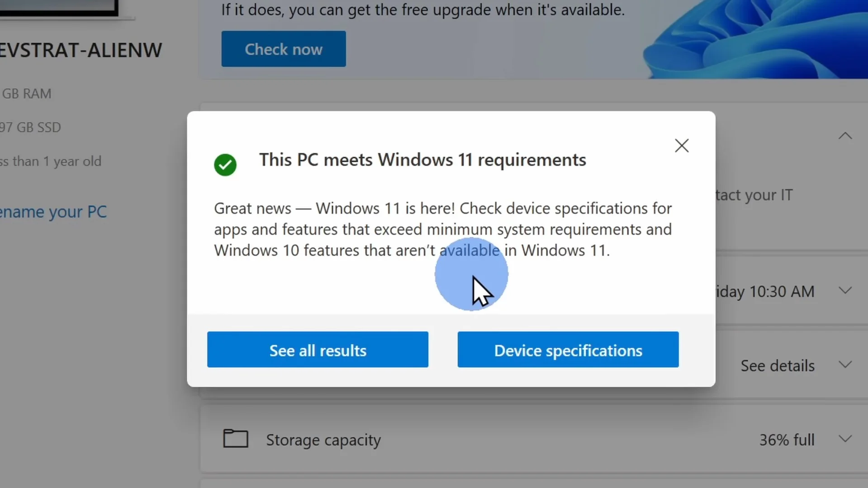Screen dimensions: 868x488
Task: Click the See details text
Action: [x=777, y=365]
